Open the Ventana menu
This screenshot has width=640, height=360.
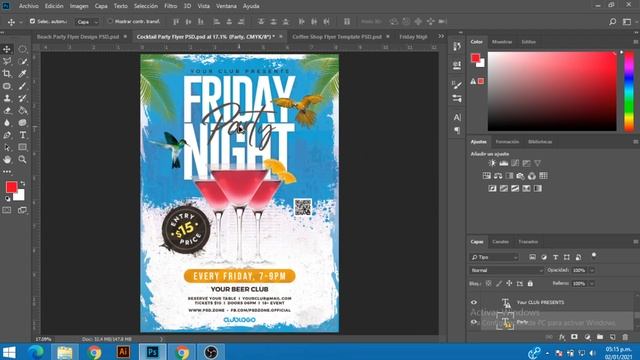point(226,6)
